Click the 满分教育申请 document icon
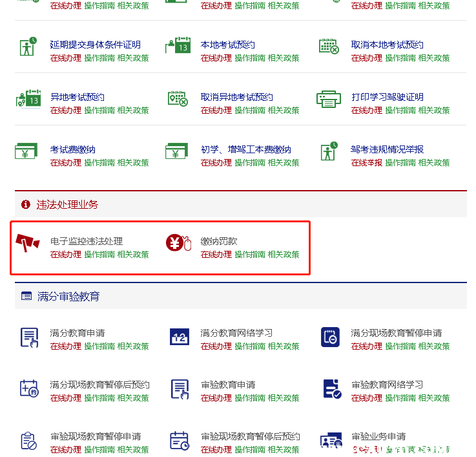 pyautogui.click(x=29, y=337)
